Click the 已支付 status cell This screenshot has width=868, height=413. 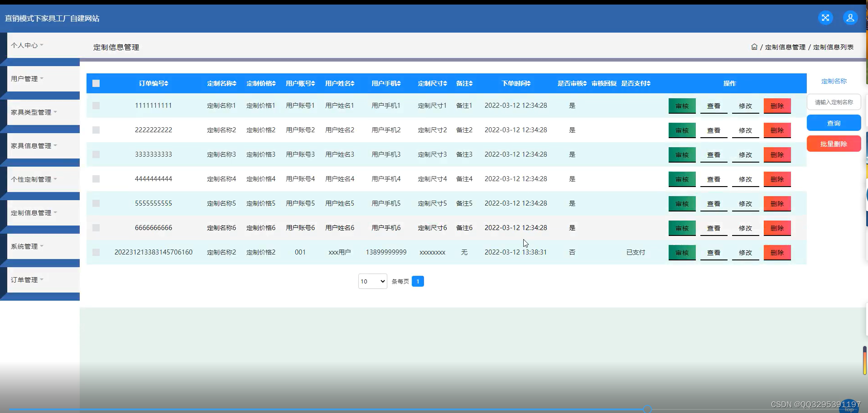click(636, 252)
